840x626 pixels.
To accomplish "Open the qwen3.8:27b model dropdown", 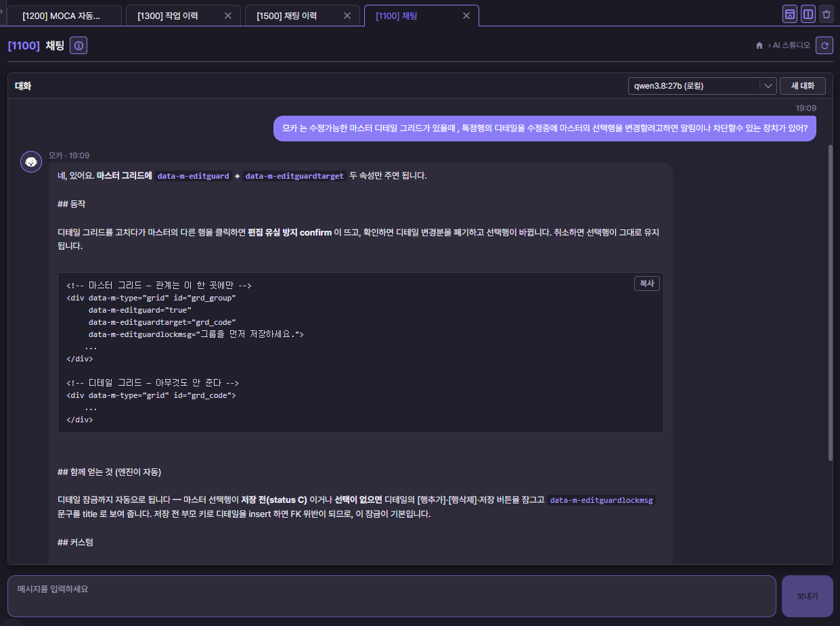I will tap(702, 86).
